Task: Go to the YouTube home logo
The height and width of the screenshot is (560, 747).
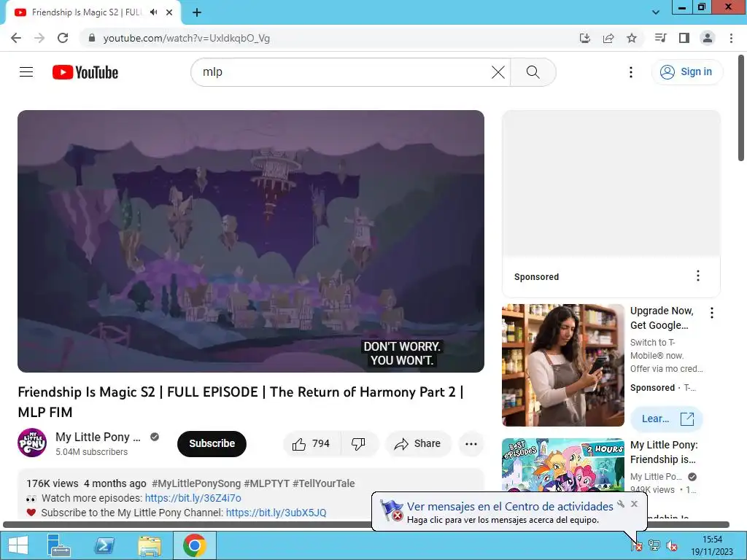Action: coord(85,72)
